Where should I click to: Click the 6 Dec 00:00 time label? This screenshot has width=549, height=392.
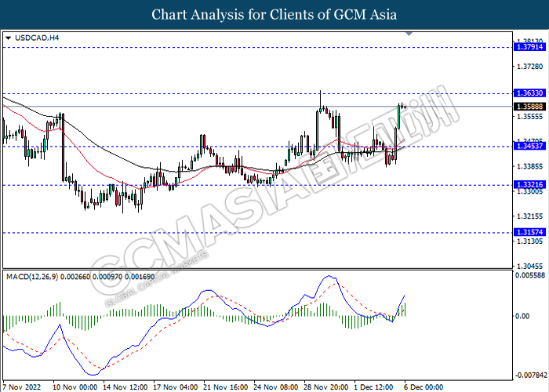[x=424, y=387]
